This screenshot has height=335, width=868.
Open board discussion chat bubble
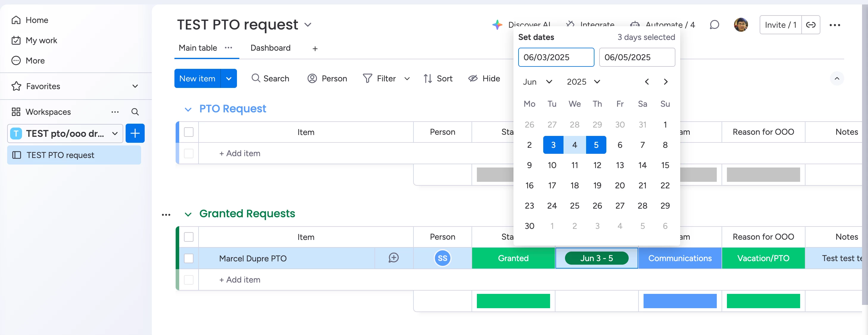[714, 25]
